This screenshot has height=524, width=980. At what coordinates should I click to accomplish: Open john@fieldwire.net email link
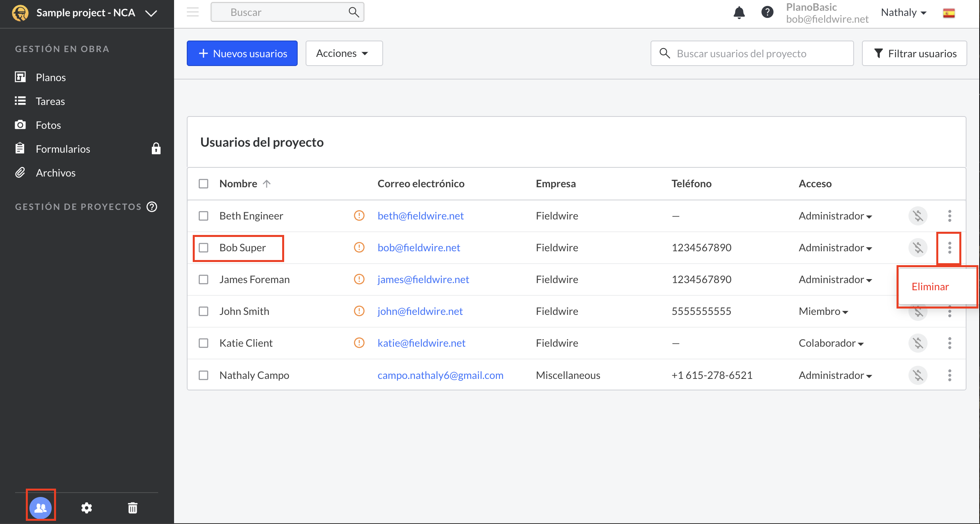tap(420, 311)
